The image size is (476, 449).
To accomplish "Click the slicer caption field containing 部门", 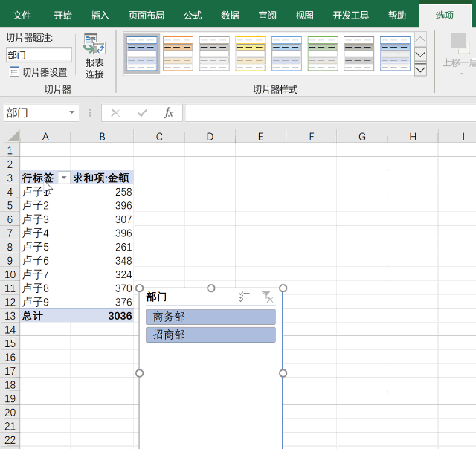I will click(39, 55).
